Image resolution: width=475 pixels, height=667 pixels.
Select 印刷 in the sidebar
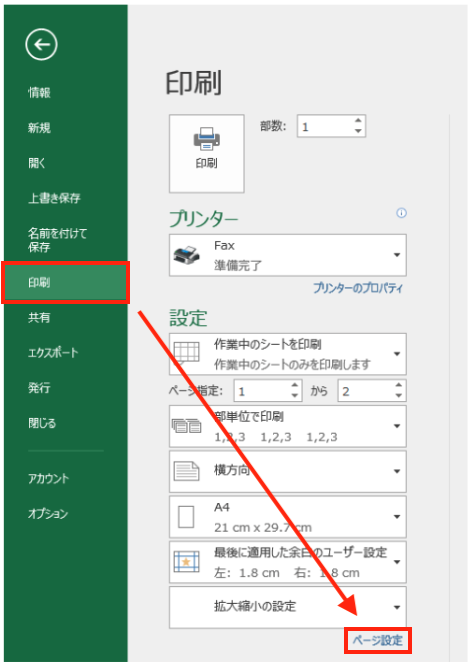(66, 282)
